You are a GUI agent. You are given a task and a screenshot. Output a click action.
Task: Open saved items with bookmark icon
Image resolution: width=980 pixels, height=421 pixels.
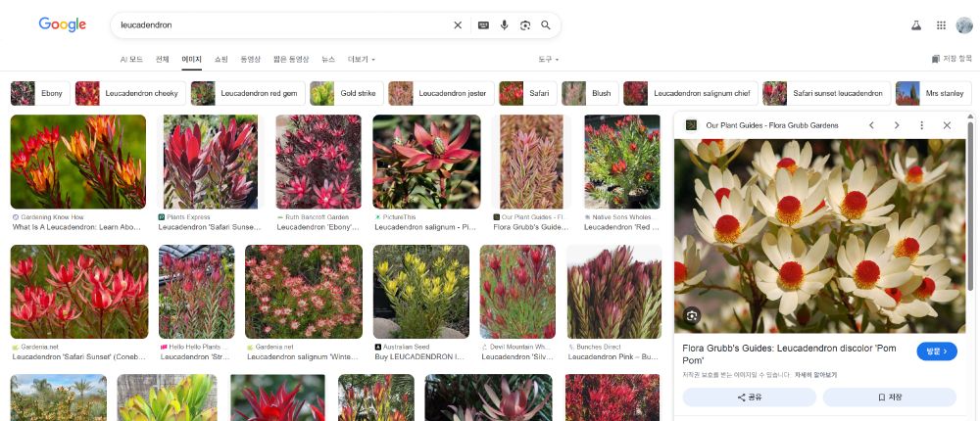point(936,59)
